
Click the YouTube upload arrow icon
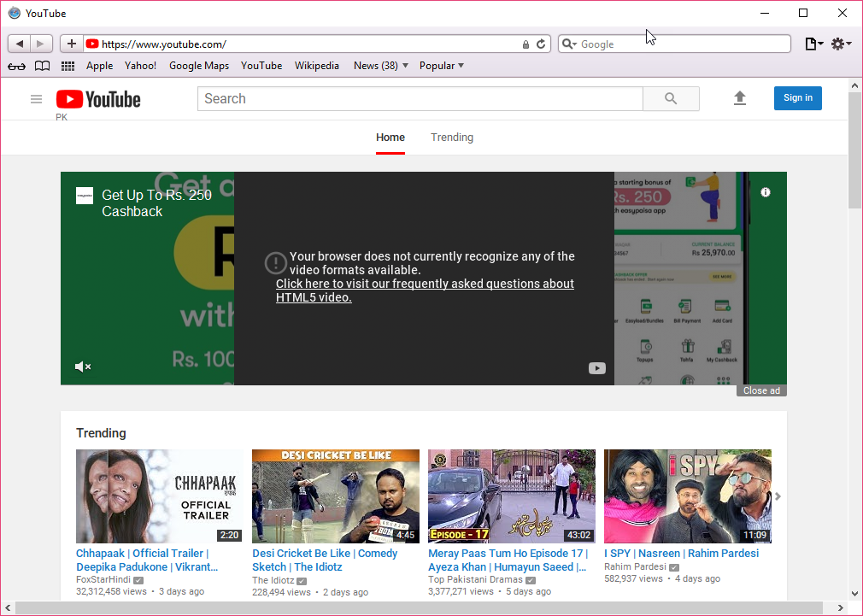coord(740,98)
